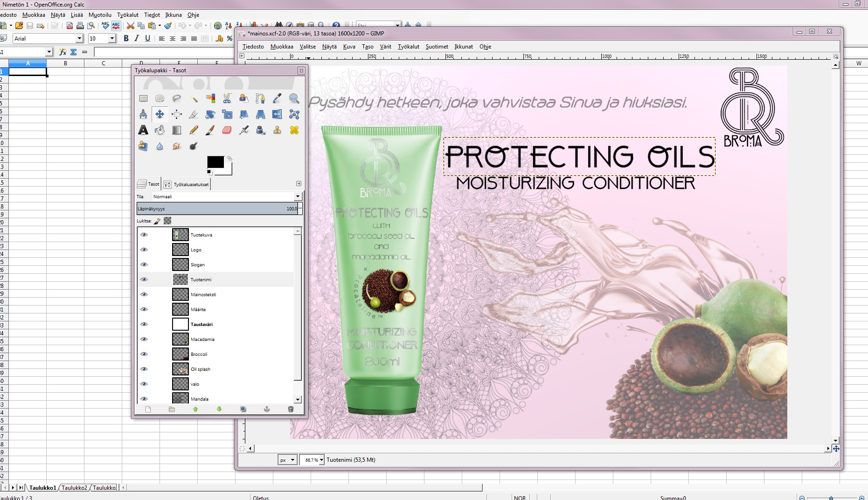Viewport: 868px width, 500px height.
Task: Select the Pencil tool
Action: [194, 130]
